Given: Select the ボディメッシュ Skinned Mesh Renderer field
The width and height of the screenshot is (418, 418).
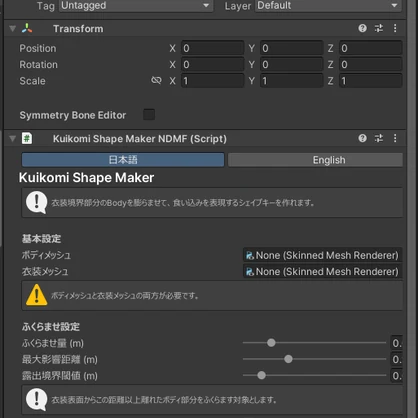Looking at the screenshot, I should pyautogui.click(x=322, y=255).
